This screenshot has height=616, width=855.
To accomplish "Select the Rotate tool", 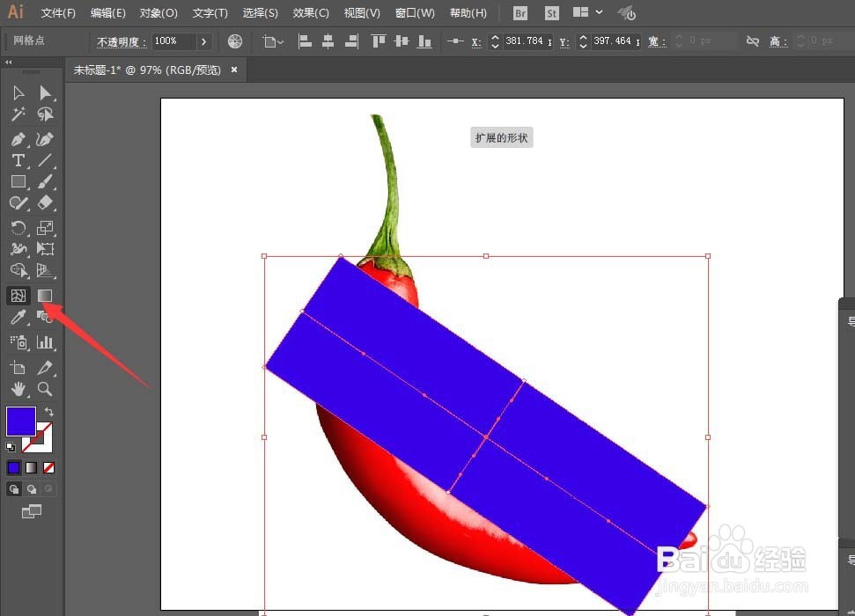I will pyautogui.click(x=18, y=228).
